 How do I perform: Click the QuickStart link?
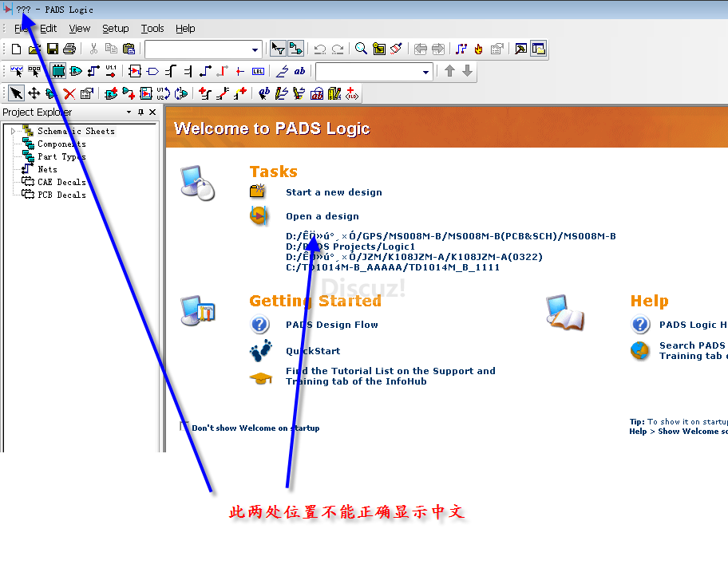click(x=313, y=351)
